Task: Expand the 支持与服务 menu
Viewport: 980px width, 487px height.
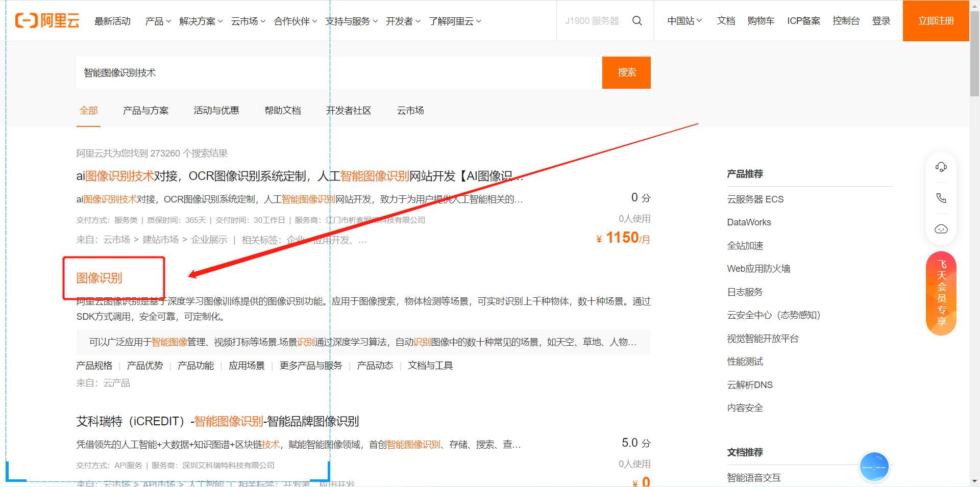Action: [x=351, y=21]
